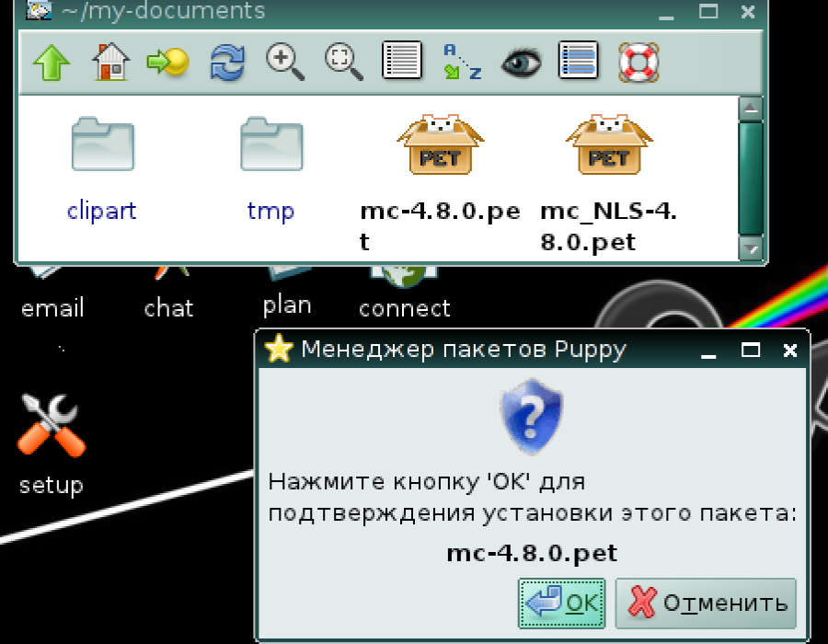Image resolution: width=828 pixels, height=644 pixels.
Task: Close the my-documents window
Action: (748, 11)
